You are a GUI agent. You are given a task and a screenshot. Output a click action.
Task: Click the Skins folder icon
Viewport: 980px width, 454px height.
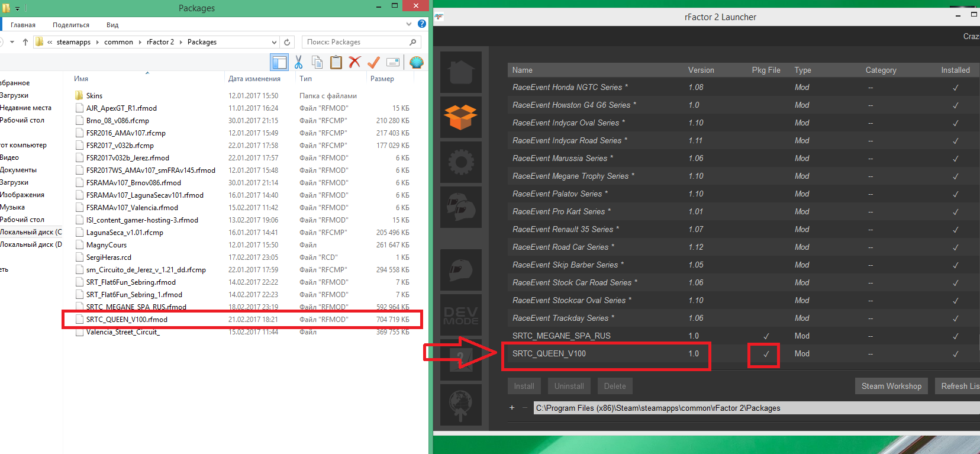point(79,95)
